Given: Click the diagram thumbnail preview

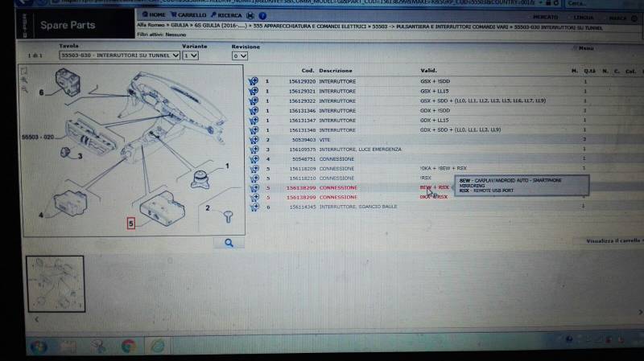Looking at the screenshot, I should [x=55, y=284].
